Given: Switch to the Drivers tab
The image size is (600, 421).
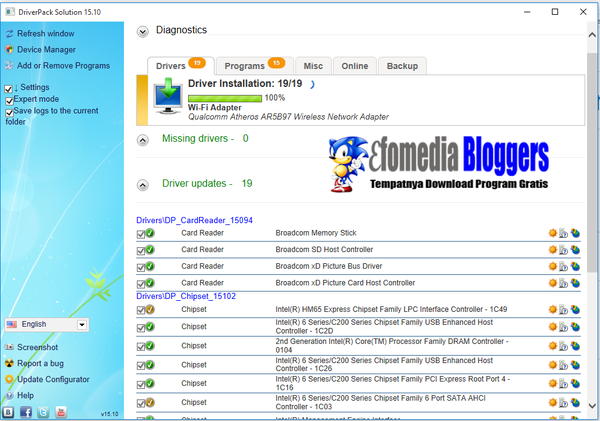Looking at the screenshot, I should (180, 65).
